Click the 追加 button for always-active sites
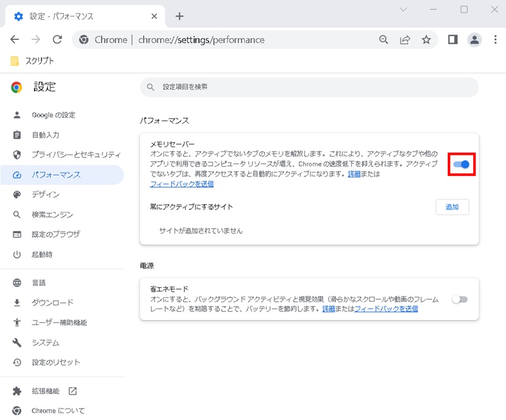This screenshot has width=506, height=420. pyautogui.click(x=452, y=207)
